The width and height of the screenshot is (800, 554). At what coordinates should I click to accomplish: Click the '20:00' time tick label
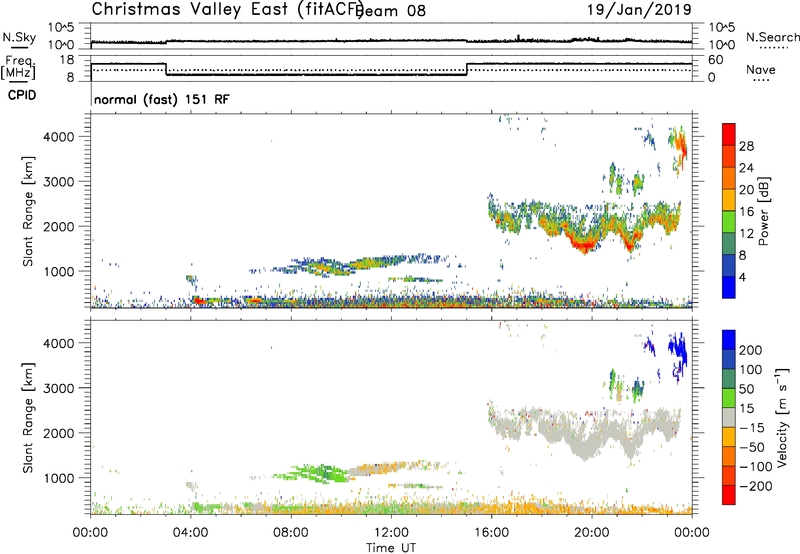[x=592, y=533]
